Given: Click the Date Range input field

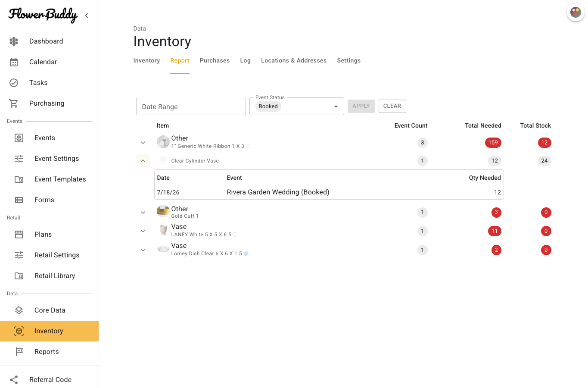Looking at the screenshot, I should 191,106.
